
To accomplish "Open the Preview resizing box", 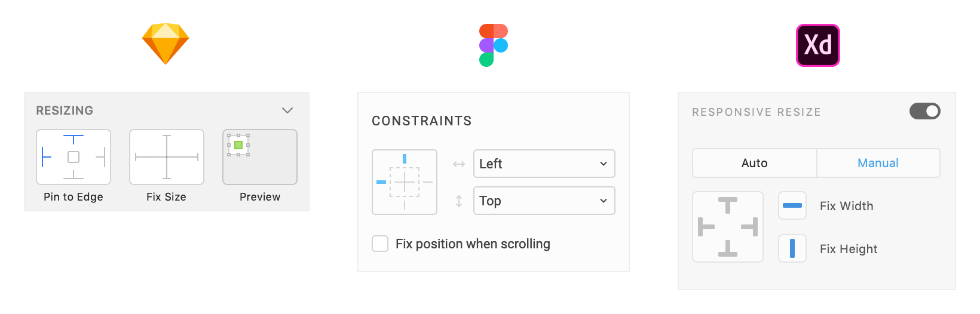I will pos(260,157).
